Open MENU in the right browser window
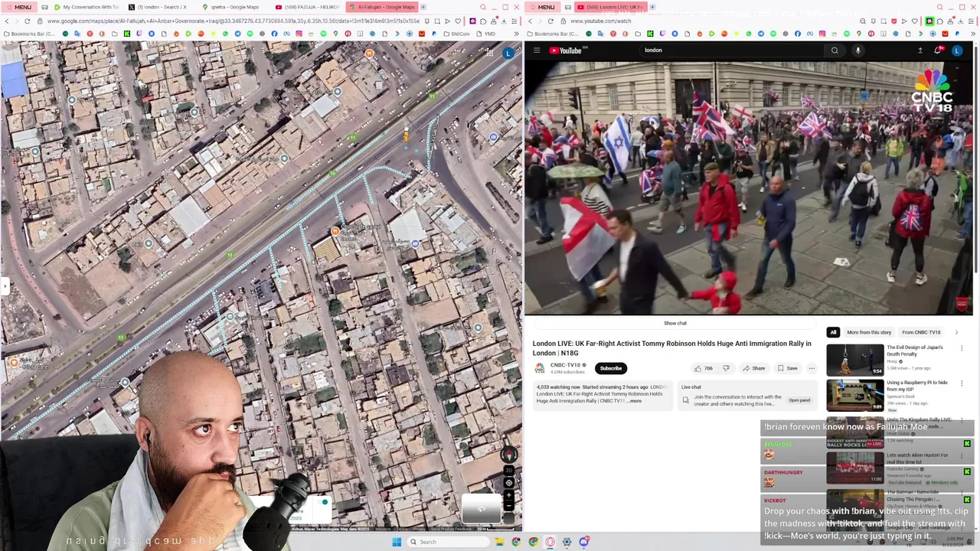 pyautogui.click(x=542, y=7)
